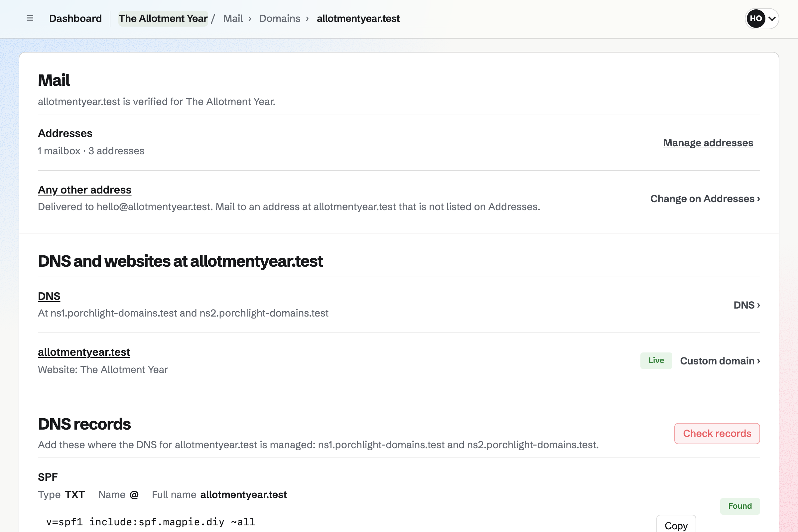The height and width of the screenshot is (532, 798).
Task: Click the SPF record heading
Action: coord(48,477)
